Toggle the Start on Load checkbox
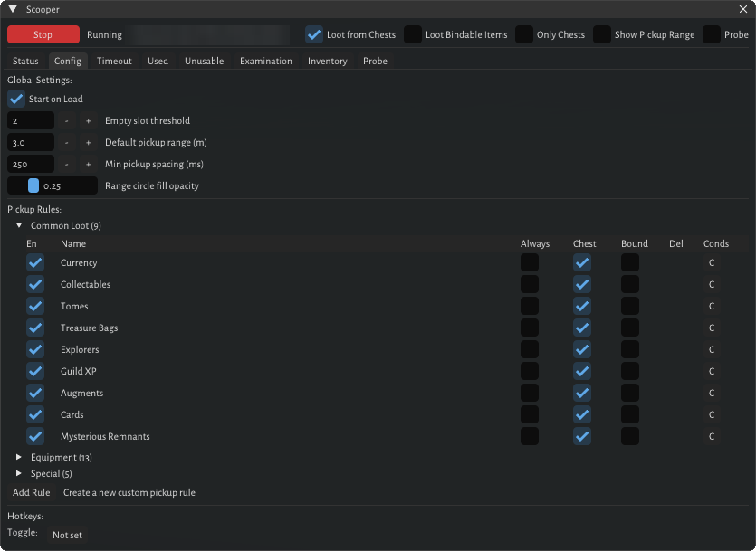Image resolution: width=756 pixels, height=551 pixels. point(16,99)
